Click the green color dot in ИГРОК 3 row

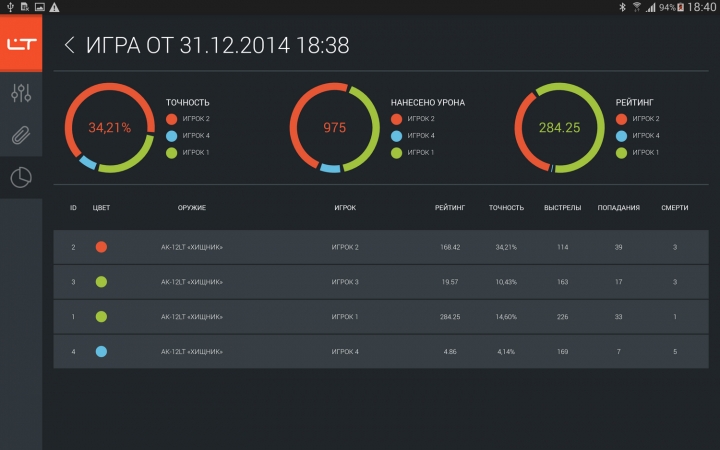101,282
